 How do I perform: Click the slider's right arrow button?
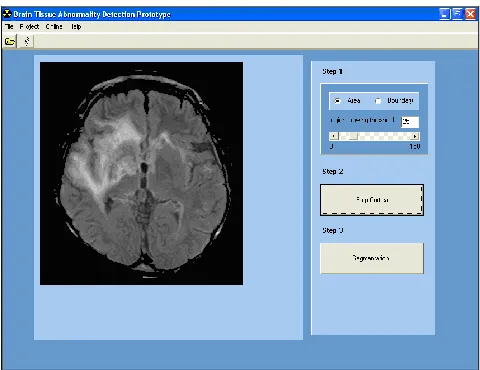[415, 136]
